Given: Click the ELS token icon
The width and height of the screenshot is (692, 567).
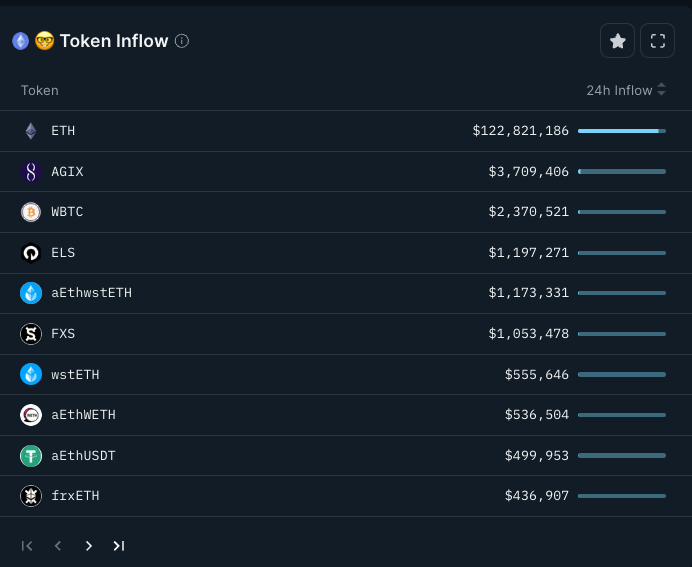Looking at the screenshot, I should [31, 253].
